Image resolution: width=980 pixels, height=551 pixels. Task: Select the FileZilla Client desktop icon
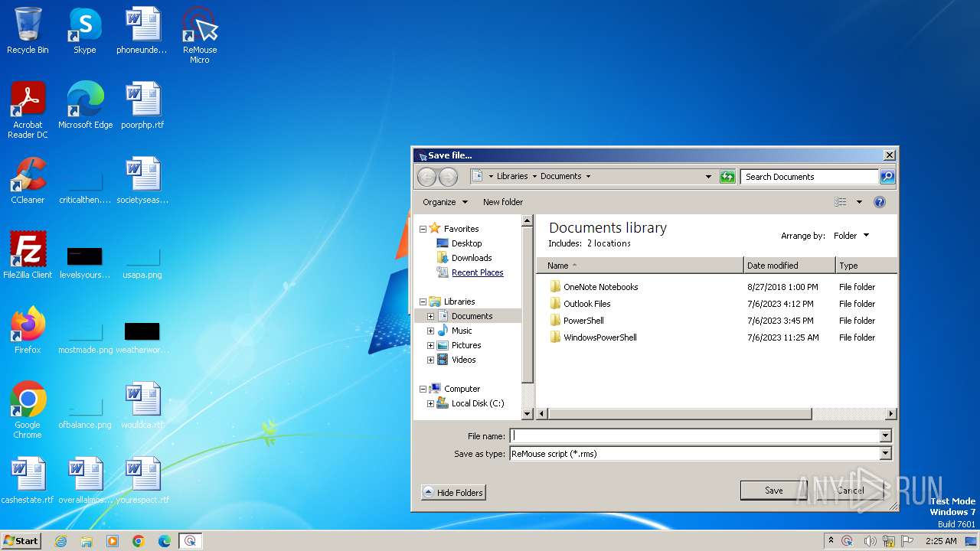[28, 256]
